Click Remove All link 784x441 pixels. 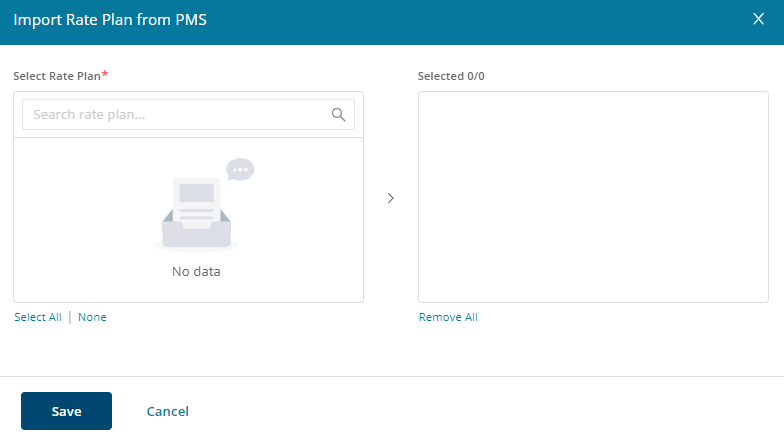(448, 317)
